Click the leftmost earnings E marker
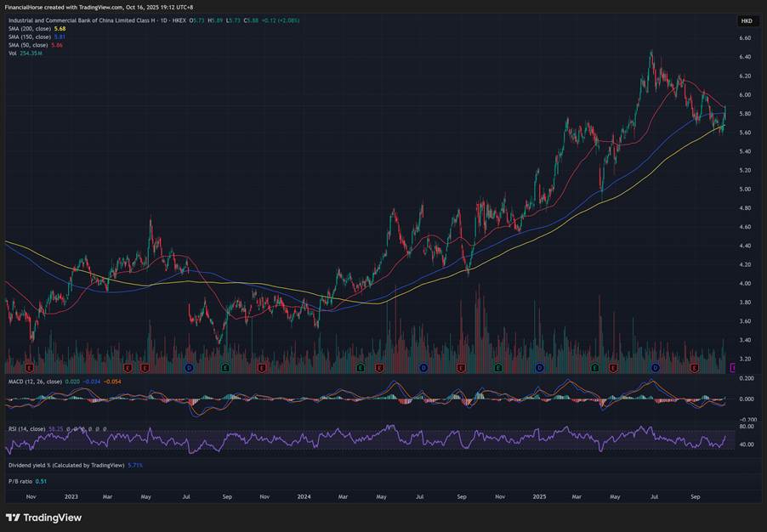The height and width of the screenshot is (532, 767). point(31,368)
